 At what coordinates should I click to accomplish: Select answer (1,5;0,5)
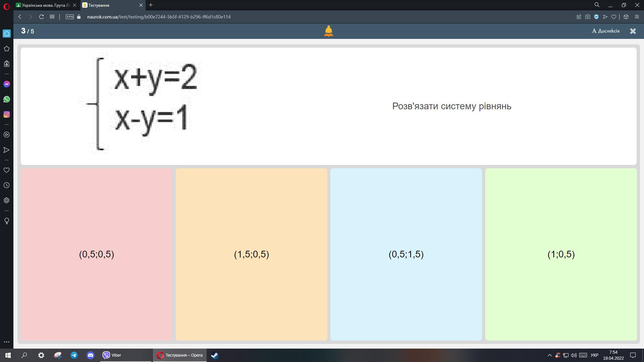tap(251, 254)
